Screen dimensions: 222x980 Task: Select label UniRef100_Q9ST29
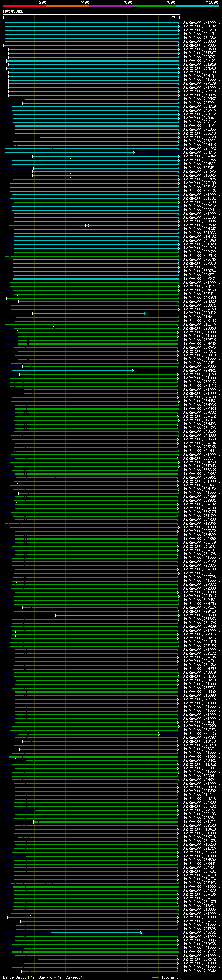click(x=199, y=137)
